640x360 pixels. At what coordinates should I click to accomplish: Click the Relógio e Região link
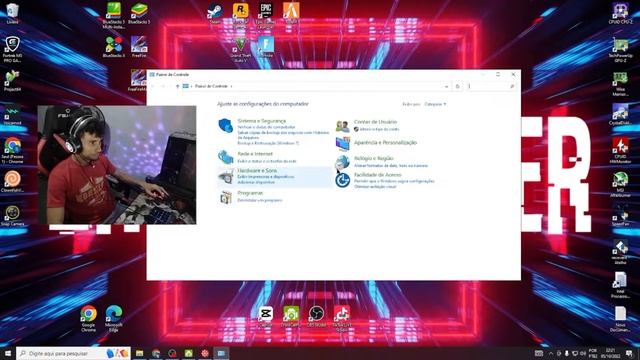[x=374, y=158]
